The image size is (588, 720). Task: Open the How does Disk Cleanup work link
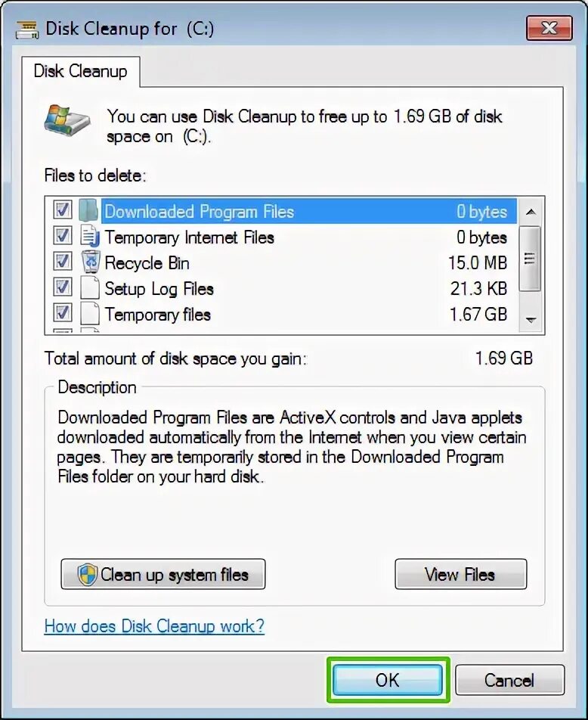tap(154, 626)
